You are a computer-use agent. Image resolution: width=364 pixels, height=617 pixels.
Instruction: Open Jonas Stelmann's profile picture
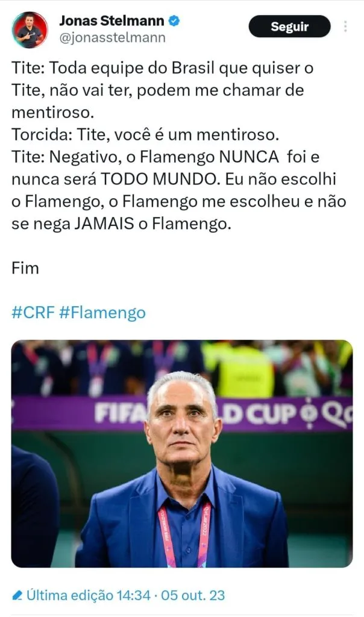coord(30,30)
